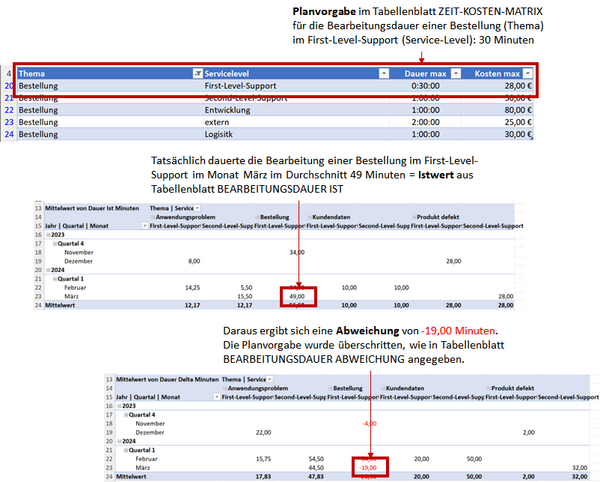Collapse Quartal 1 in Dauer Delta pivot
This screenshot has height=482, width=600.
click(x=126, y=450)
